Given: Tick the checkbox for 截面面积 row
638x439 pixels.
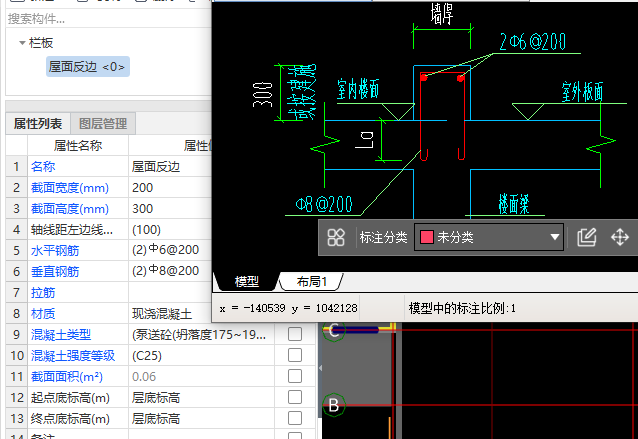Looking at the screenshot, I should pos(295,376).
